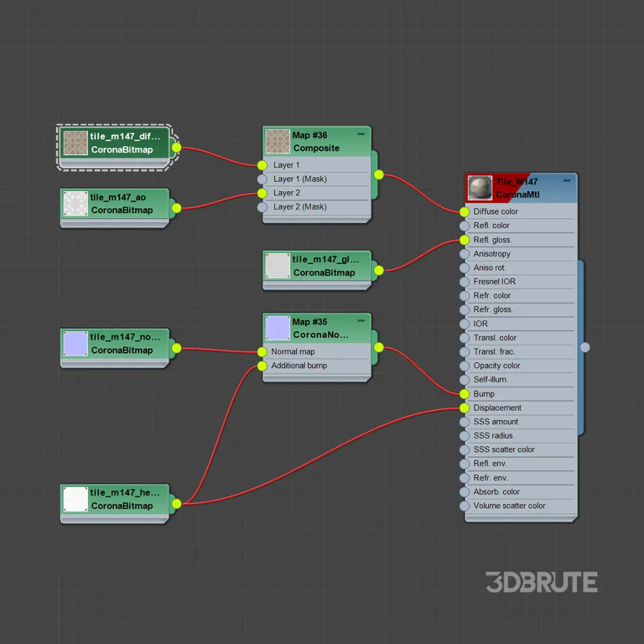644x644 pixels.
Task: Select the tile_m147_dif CoronaBitmap node thumbnail
Action: point(76,143)
